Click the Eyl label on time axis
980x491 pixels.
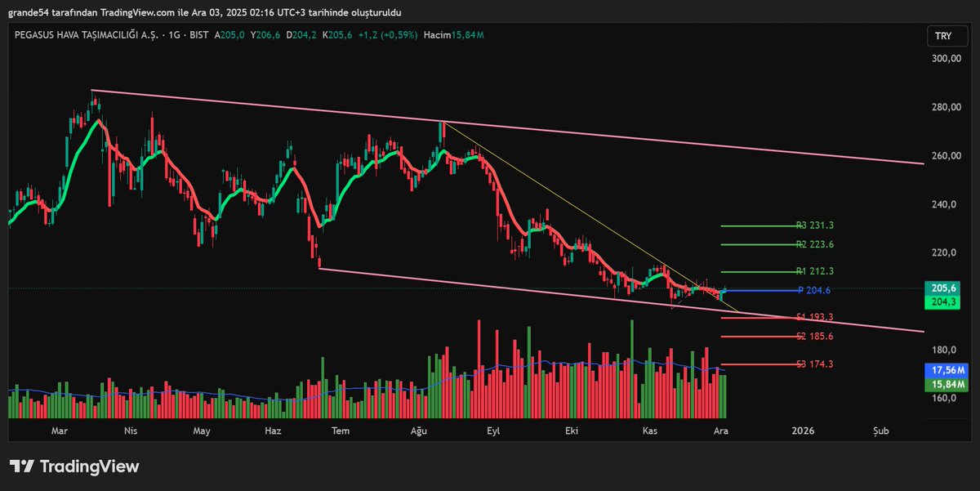[x=492, y=430]
